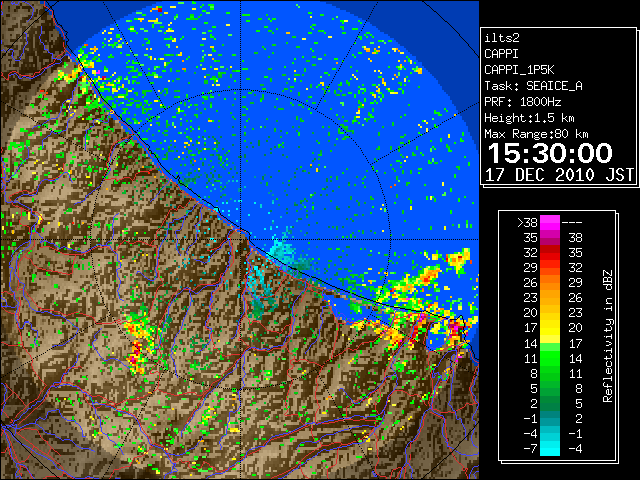Click the CAPPI product type line
640x480 pixels.
tap(501, 54)
